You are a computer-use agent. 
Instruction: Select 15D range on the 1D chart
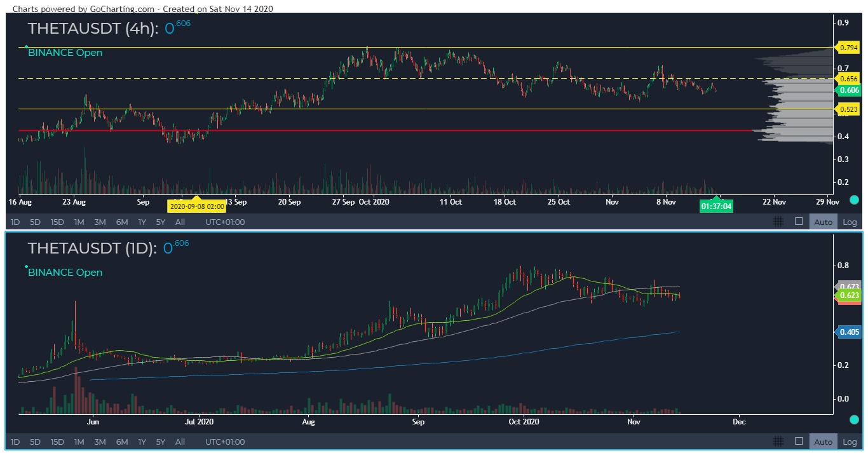pyautogui.click(x=57, y=442)
